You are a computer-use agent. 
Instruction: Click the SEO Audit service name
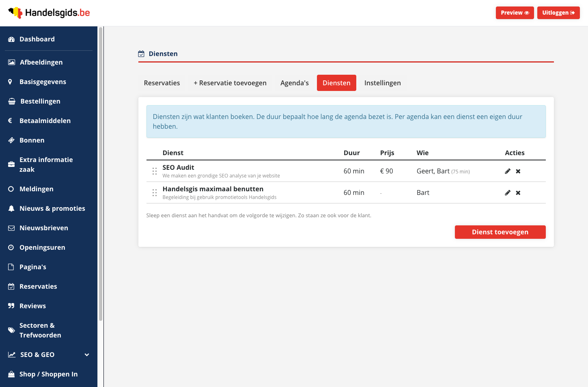pos(178,167)
